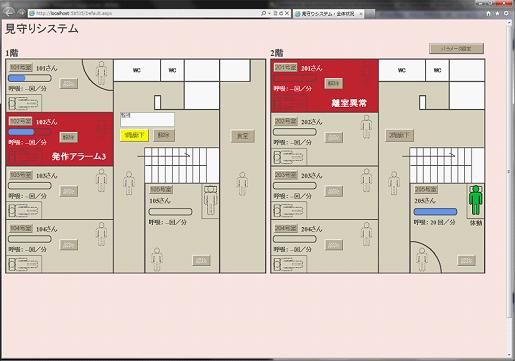
Task: Click the bed icon in room 101
Action: (x=24, y=103)
